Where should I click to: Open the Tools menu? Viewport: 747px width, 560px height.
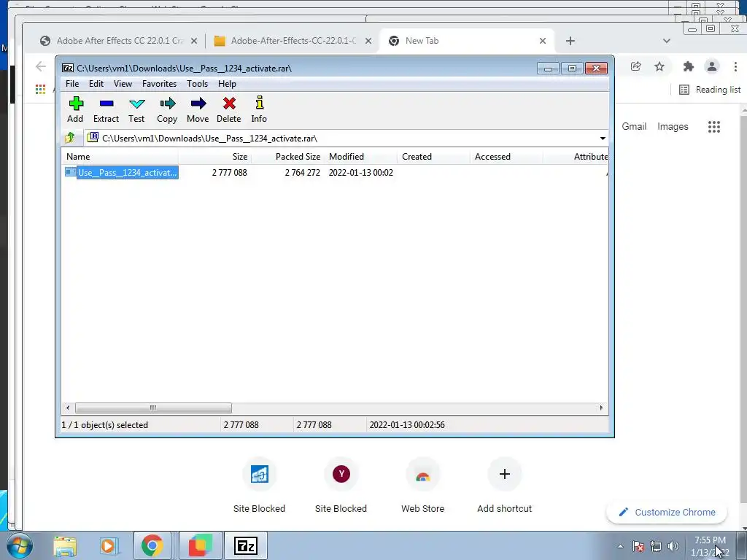[x=197, y=84]
